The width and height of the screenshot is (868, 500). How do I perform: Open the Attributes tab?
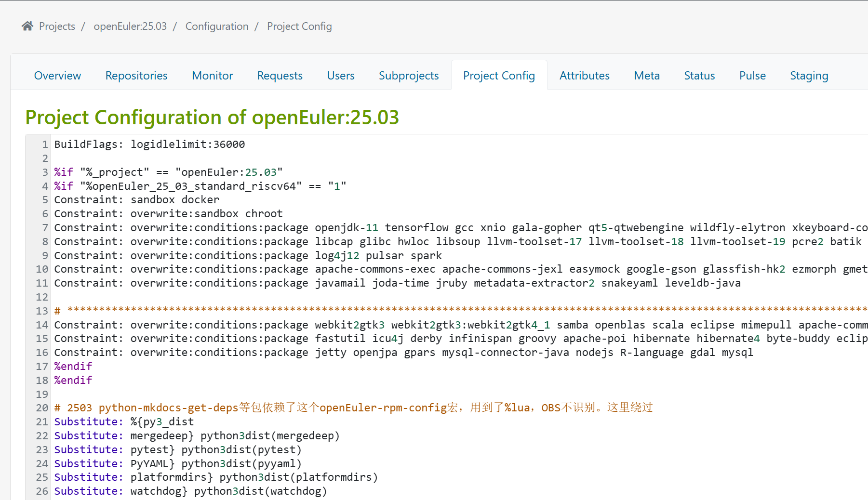(x=584, y=76)
